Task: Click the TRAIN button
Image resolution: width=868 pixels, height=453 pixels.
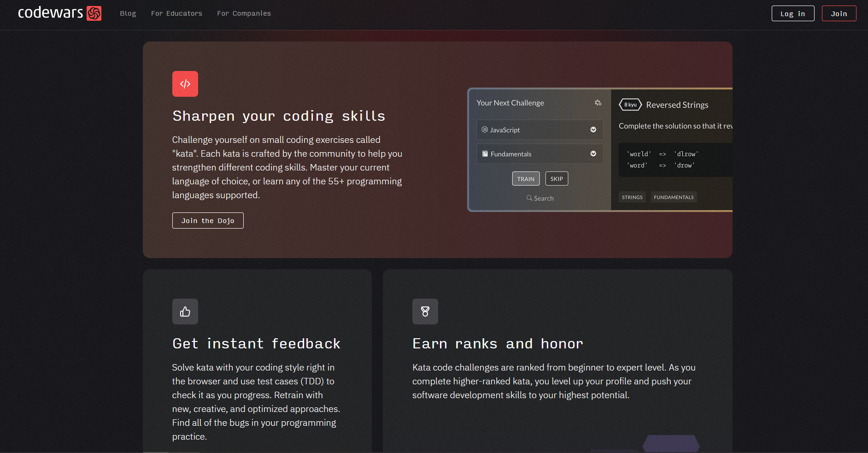Action: 525,178
